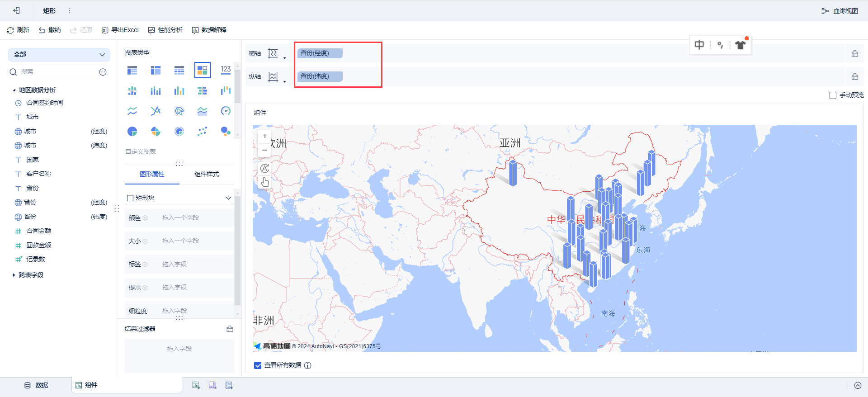Choose the gauge chart type icon

pos(226,111)
